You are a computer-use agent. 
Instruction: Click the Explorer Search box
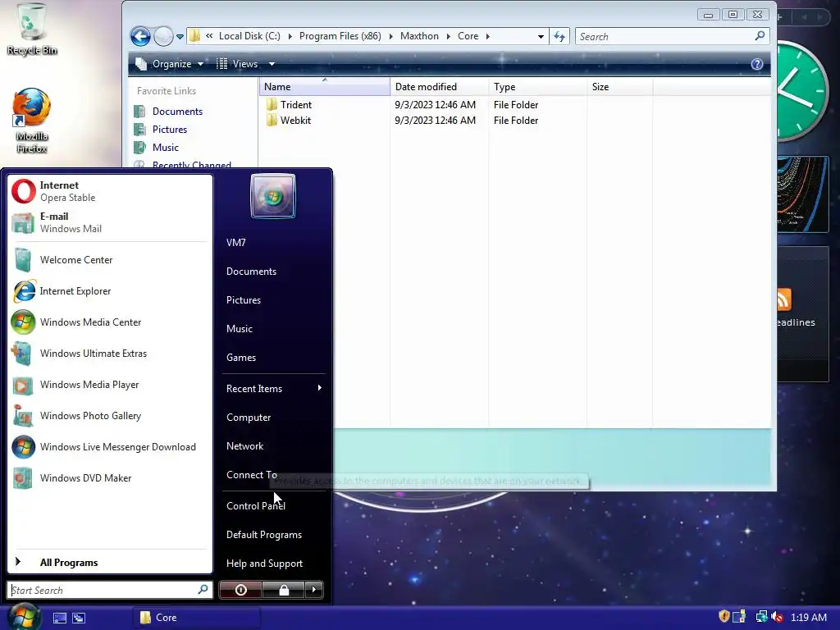[x=673, y=36]
